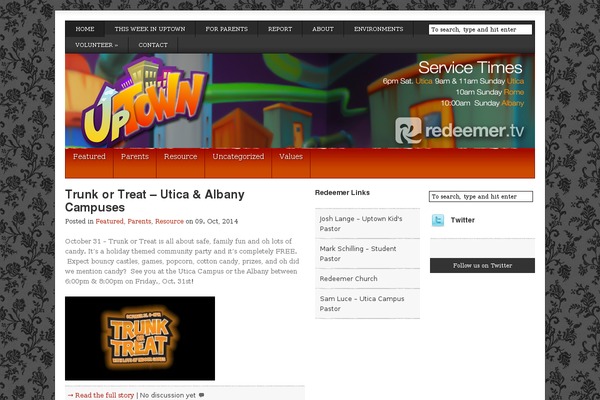Screen dimensions: 600x400
Task: Click the Service Times heading in banner
Action: (x=470, y=68)
